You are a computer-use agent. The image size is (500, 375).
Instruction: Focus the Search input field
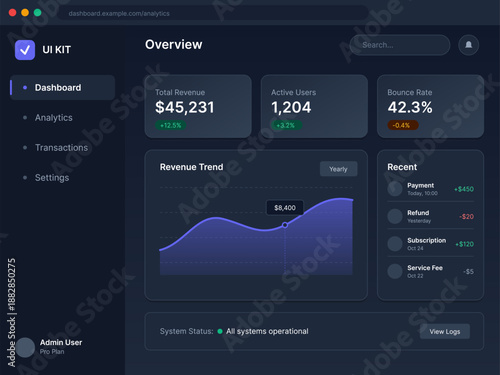pyautogui.click(x=400, y=45)
